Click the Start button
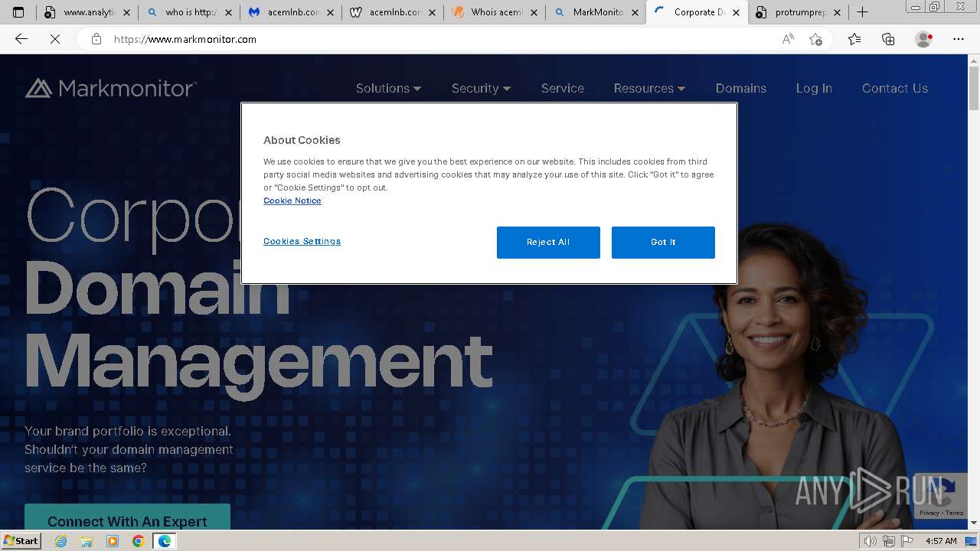This screenshot has width=980, height=551. click(21, 541)
